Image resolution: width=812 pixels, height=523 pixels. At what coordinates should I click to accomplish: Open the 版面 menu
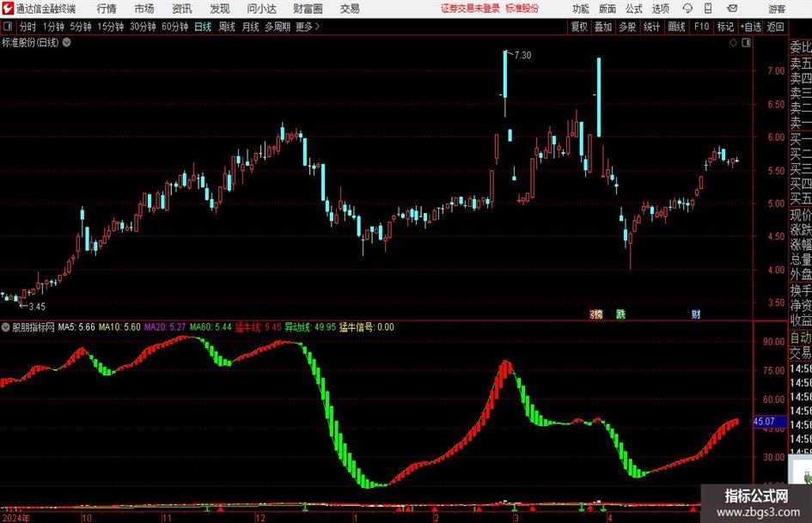(607, 9)
